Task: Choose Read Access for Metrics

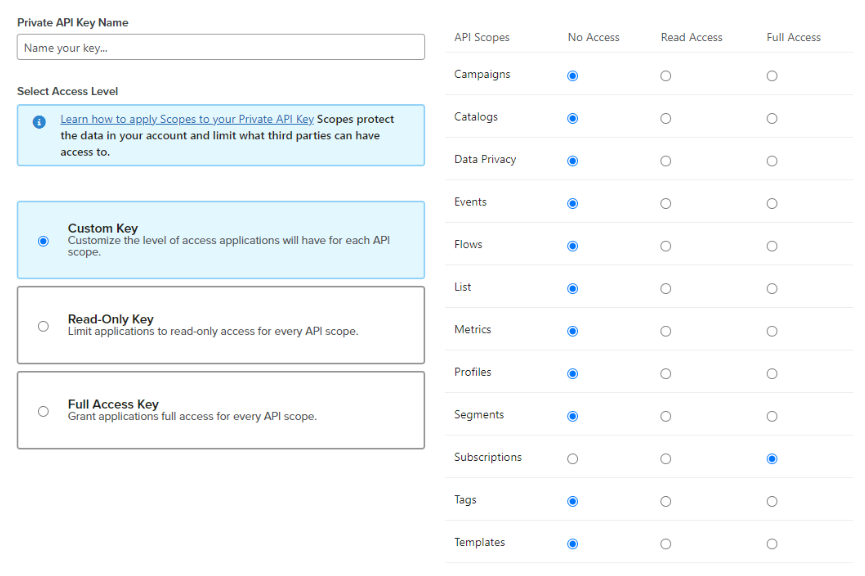Action: 666,331
